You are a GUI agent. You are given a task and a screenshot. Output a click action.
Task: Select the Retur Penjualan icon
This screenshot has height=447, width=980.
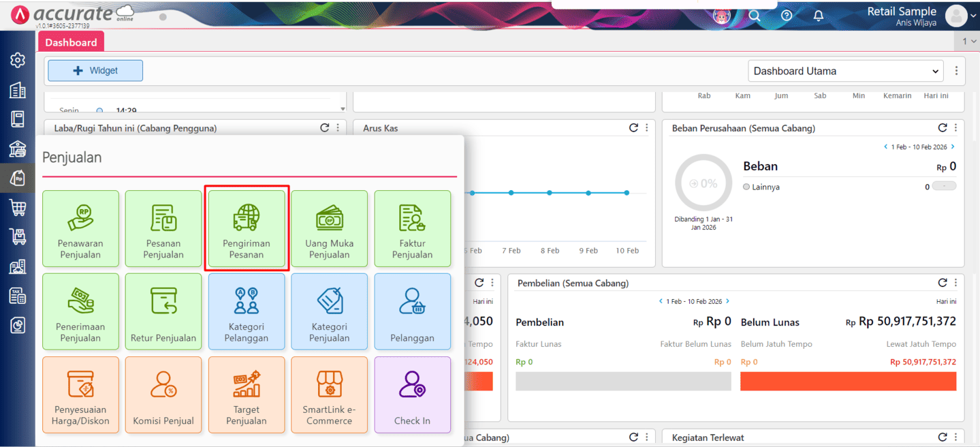click(x=163, y=312)
